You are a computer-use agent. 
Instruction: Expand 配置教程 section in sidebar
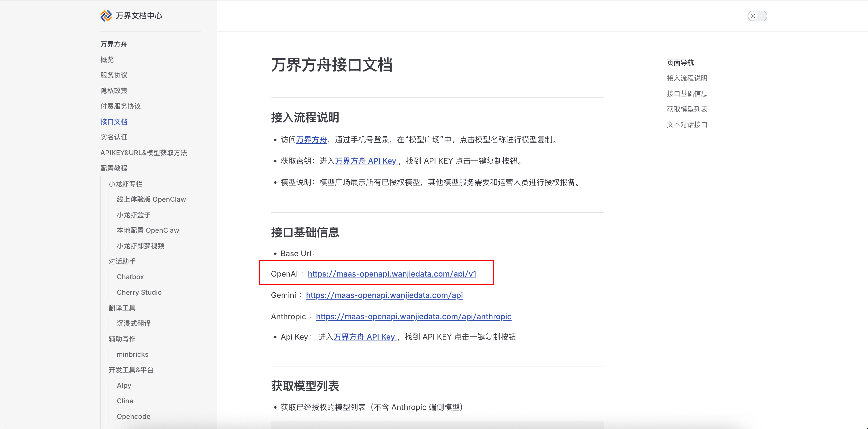[114, 168]
